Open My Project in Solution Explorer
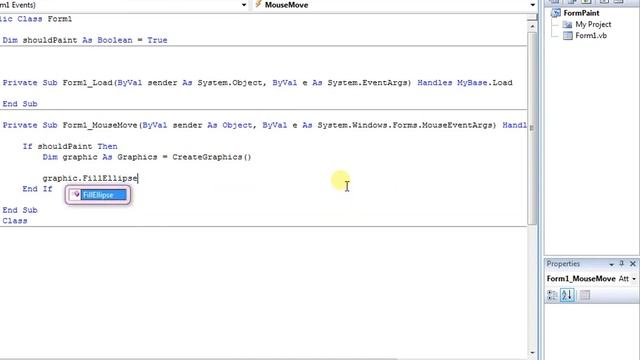Screen dimensions: 640x360 click(593, 24)
